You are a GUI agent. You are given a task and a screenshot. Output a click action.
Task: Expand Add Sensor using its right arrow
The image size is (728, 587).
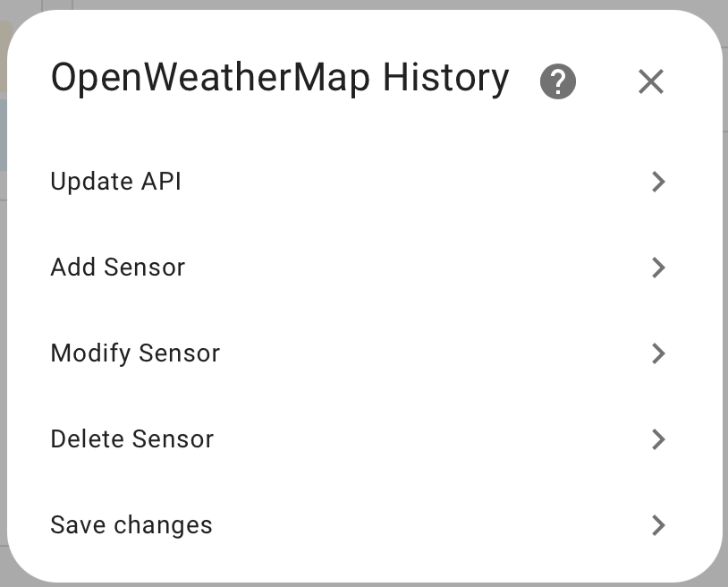point(658,268)
